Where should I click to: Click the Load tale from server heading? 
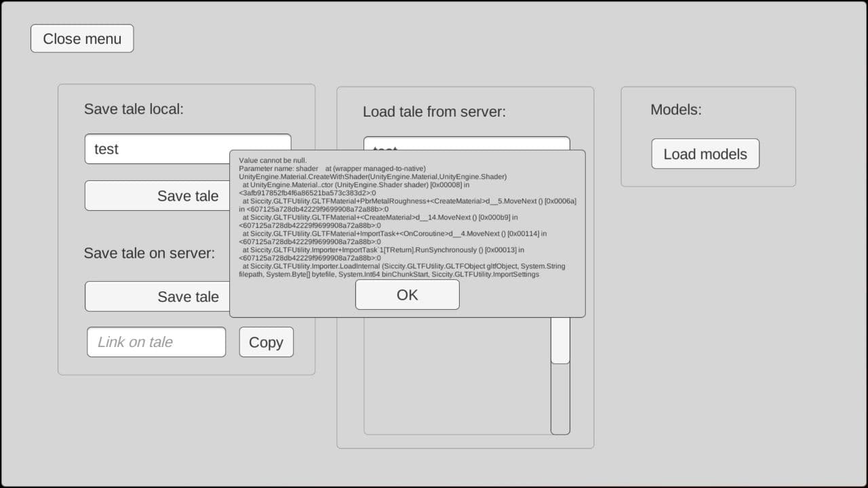point(433,112)
